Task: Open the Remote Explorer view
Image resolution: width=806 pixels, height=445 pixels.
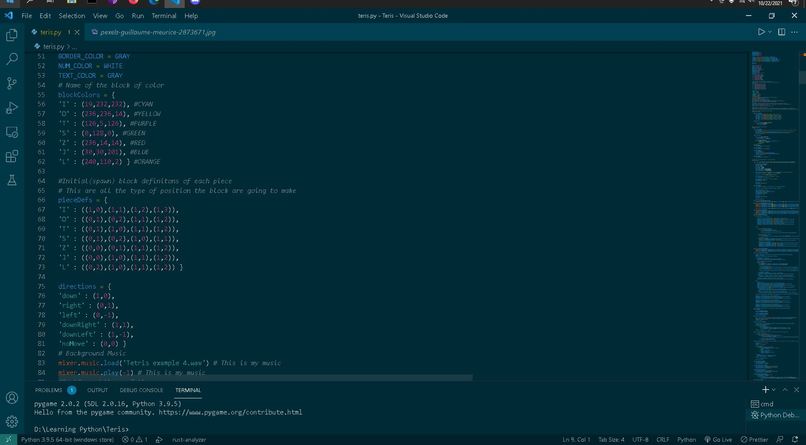Action: (x=11, y=132)
